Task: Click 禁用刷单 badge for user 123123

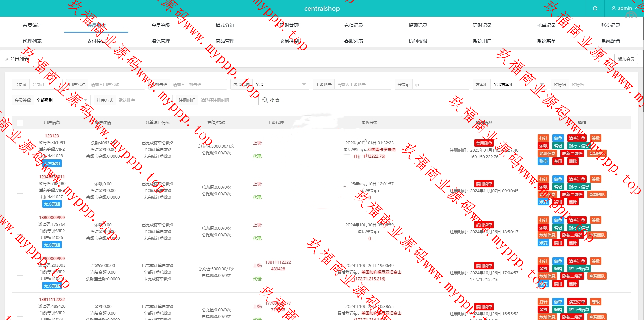Action: [x=484, y=143]
